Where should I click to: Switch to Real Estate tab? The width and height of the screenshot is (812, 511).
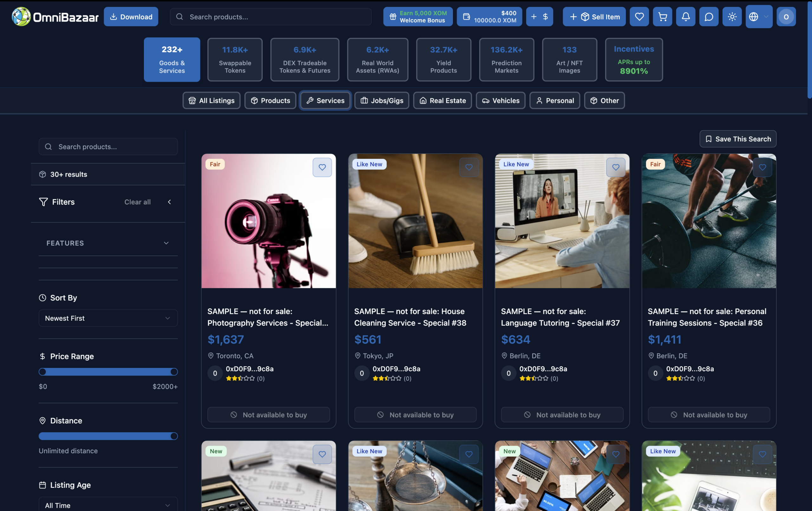coord(442,101)
